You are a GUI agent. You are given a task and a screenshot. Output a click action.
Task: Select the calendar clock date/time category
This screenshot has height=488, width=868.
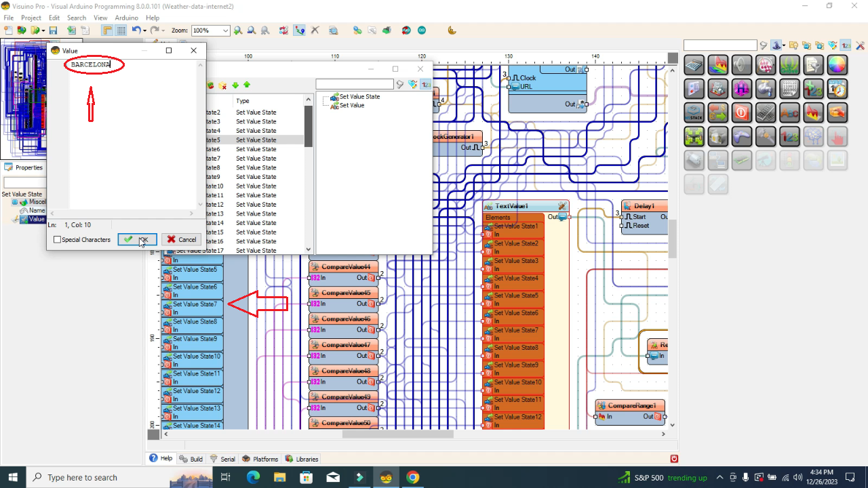tap(837, 89)
